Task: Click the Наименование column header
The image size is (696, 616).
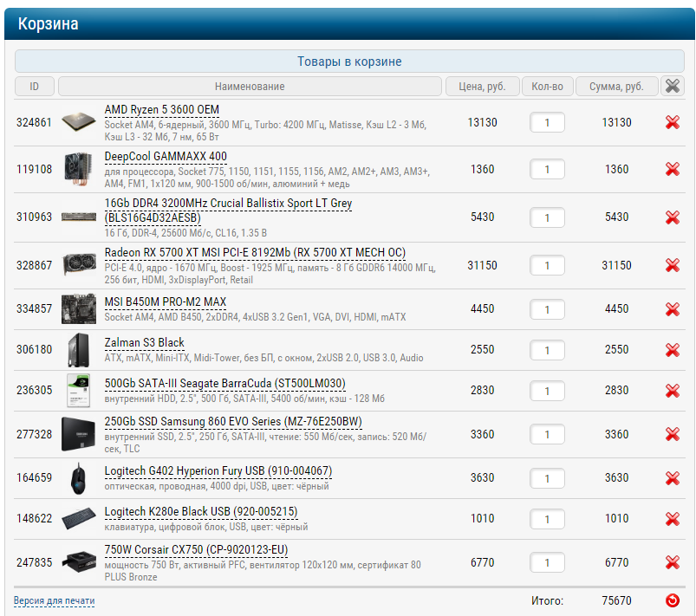Action: [250, 86]
